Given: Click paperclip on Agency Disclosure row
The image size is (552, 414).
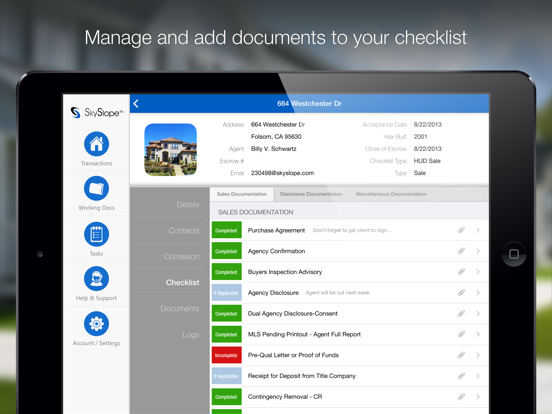Looking at the screenshot, I should coord(461,293).
